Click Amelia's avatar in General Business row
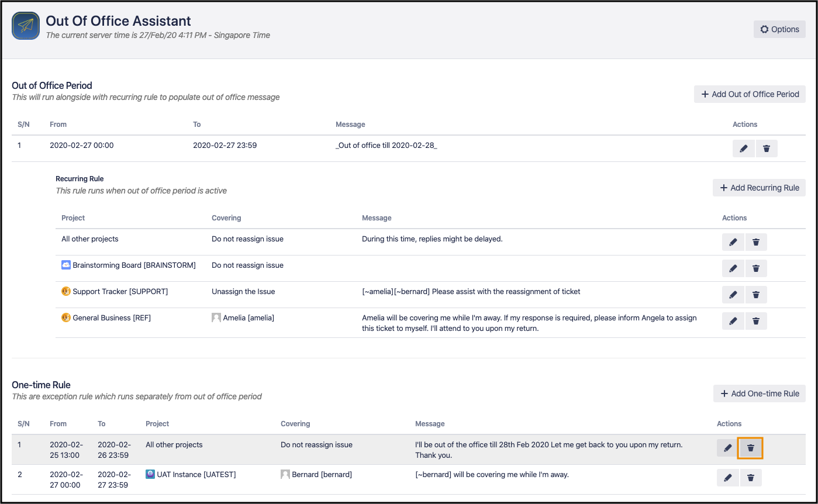Viewport: 818px width, 504px height. [x=216, y=318]
